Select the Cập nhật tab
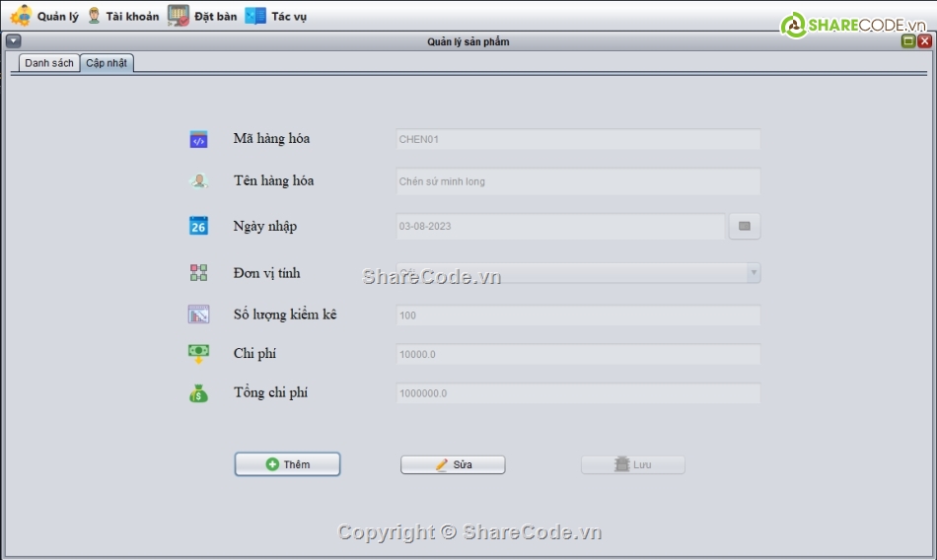Viewport: 937px width, 560px height. tap(107, 63)
